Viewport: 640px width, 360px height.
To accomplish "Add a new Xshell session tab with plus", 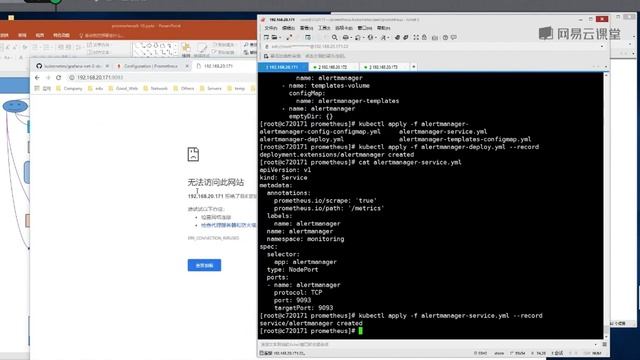I will tap(413, 67).
